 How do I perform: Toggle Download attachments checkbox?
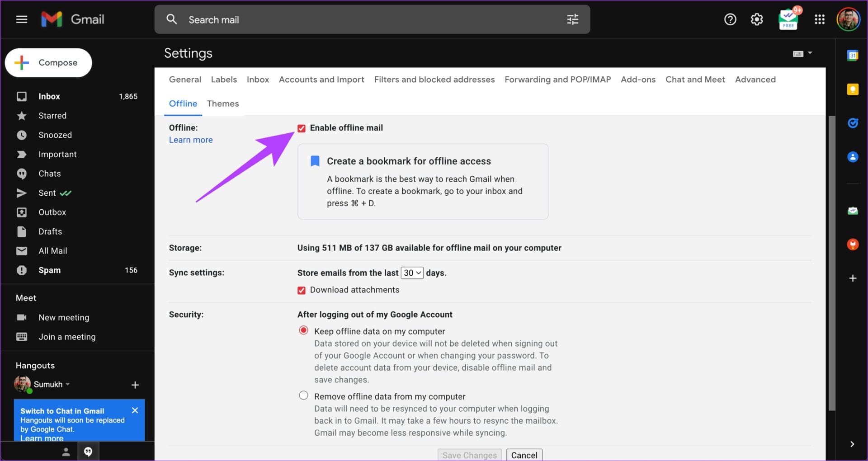[302, 290]
